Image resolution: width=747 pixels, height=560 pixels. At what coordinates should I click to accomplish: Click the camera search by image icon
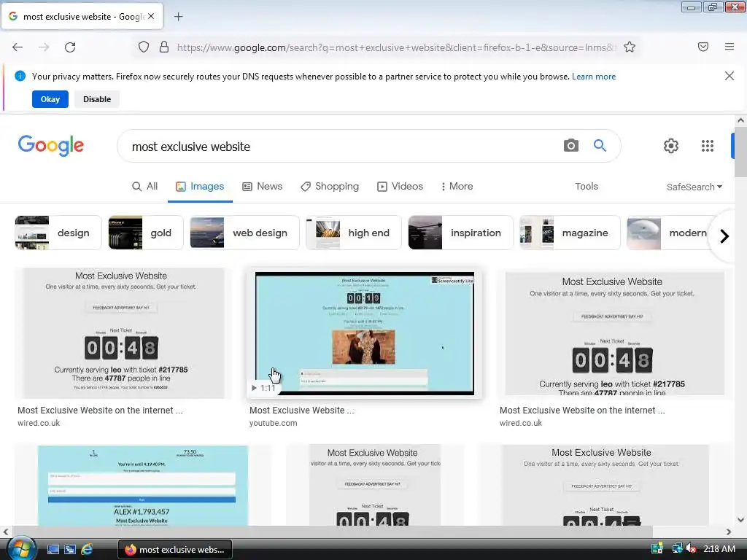coord(570,146)
